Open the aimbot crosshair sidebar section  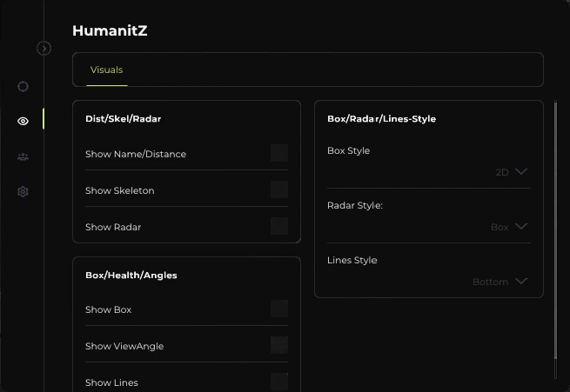[x=23, y=86]
